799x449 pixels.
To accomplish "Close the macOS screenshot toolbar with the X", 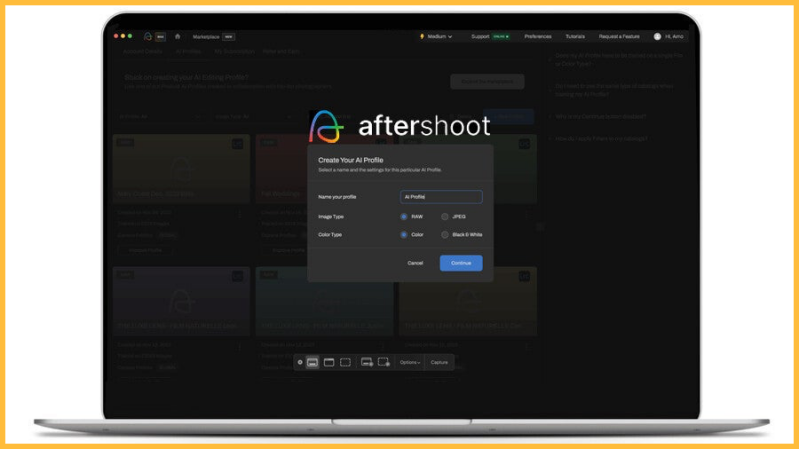I will pyautogui.click(x=300, y=362).
